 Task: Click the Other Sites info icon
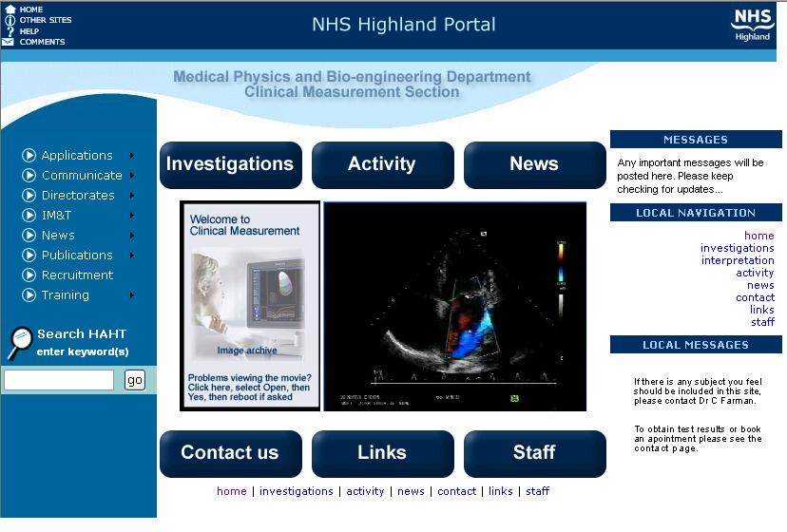pos(10,20)
